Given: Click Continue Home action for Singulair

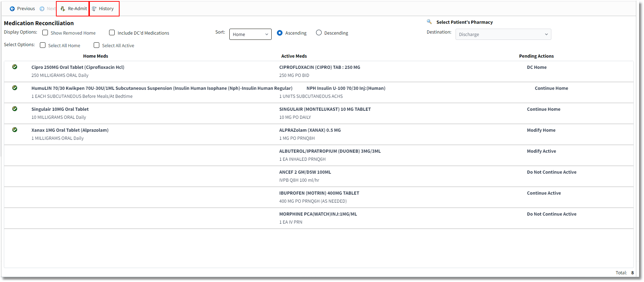Looking at the screenshot, I should tap(544, 109).
